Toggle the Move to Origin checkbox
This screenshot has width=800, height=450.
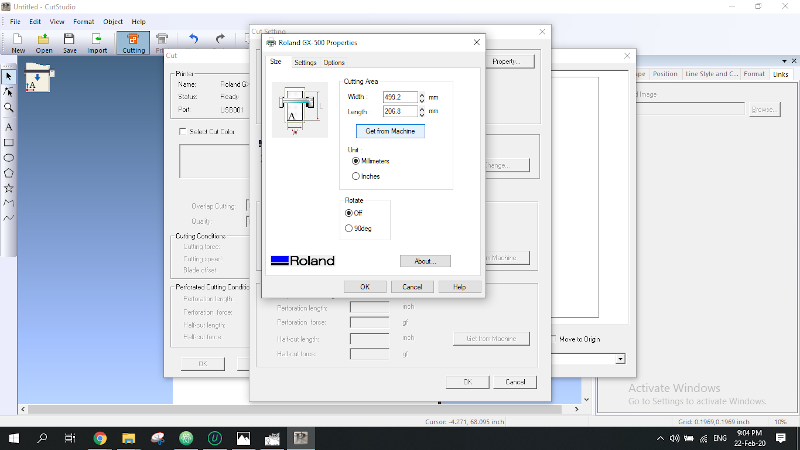554,339
